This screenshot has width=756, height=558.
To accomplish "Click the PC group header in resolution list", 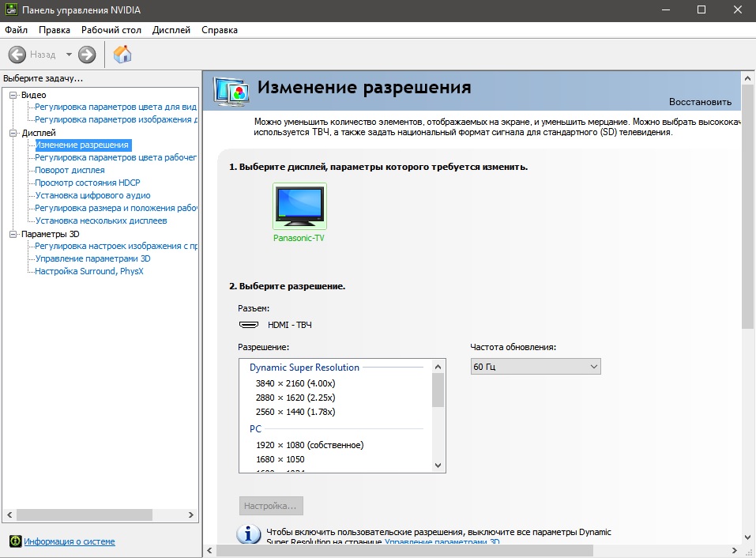I will [255, 428].
